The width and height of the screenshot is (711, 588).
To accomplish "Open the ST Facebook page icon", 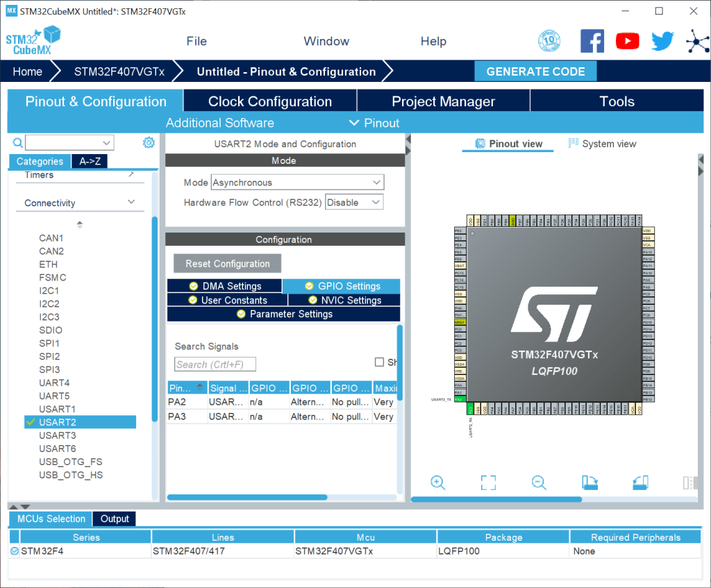I will point(592,42).
